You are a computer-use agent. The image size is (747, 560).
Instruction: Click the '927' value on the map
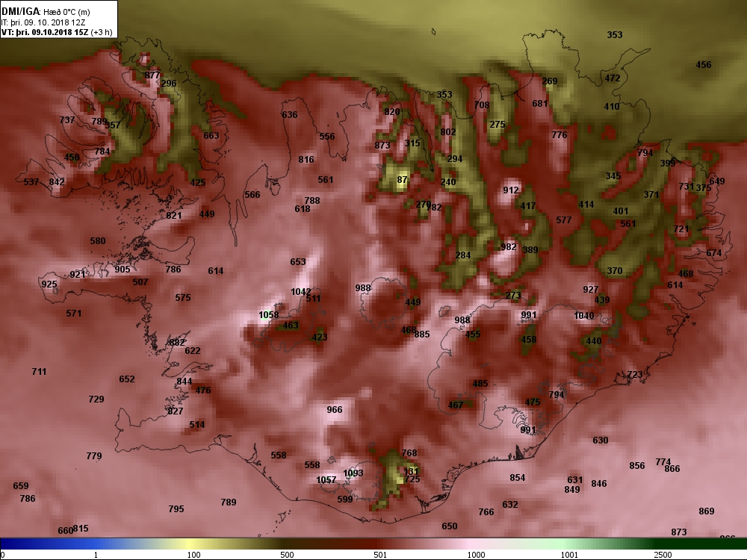(x=591, y=290)
